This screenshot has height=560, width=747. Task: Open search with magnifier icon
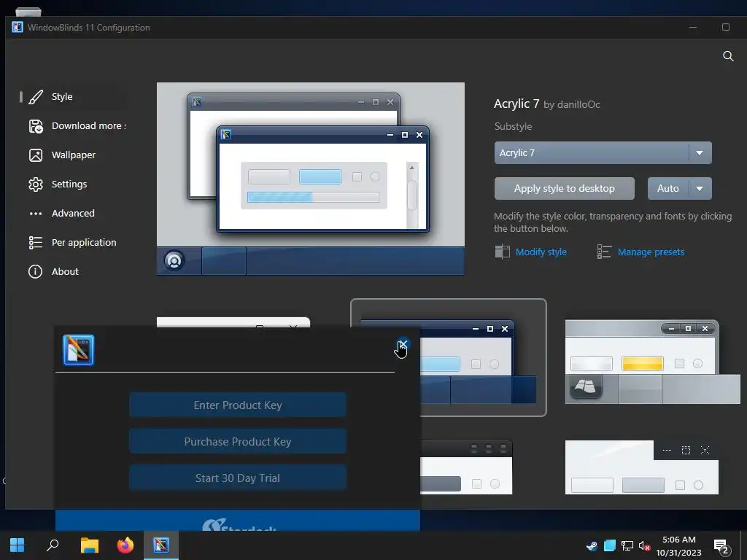728,56
